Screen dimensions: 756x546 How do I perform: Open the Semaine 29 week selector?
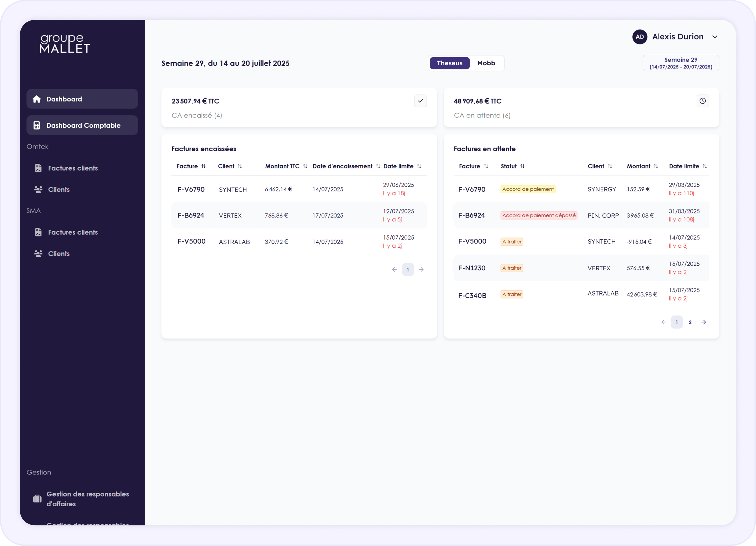coord(680,63)
